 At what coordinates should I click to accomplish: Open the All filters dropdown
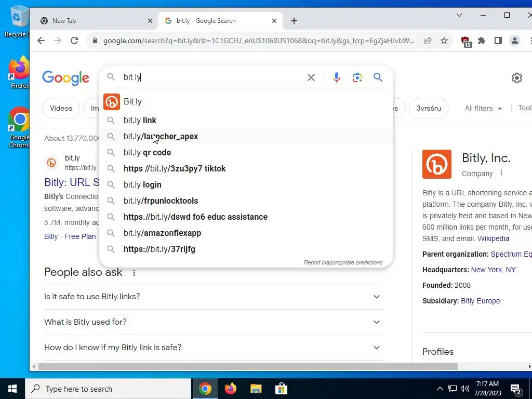coord(483,108)
